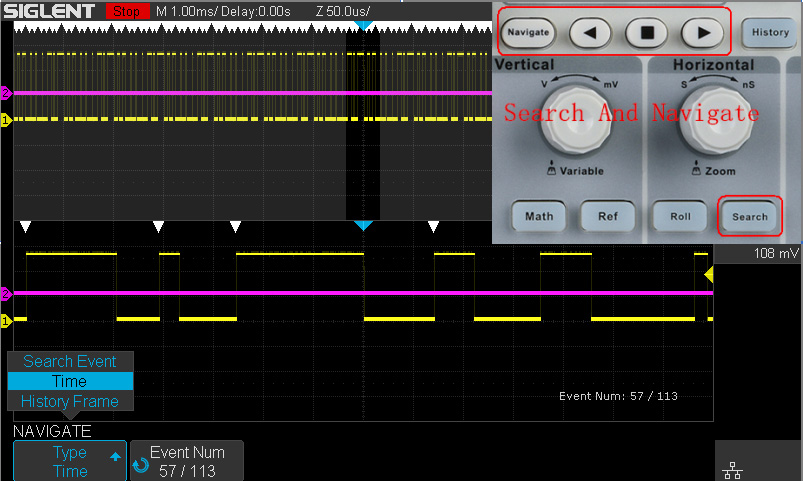Toggle Roll mode button

pyautogui.click(x=680, y=216)
